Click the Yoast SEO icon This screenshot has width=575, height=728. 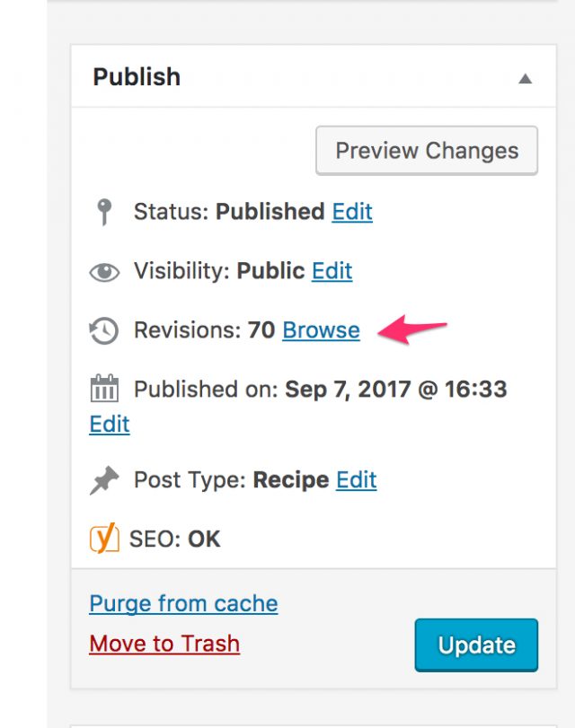[104, 539]
